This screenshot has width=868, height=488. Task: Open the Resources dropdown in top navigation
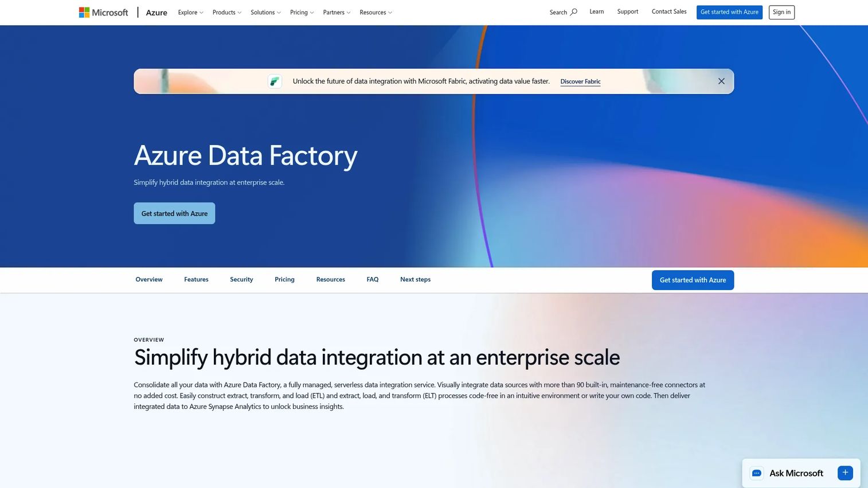click(376, 12)
